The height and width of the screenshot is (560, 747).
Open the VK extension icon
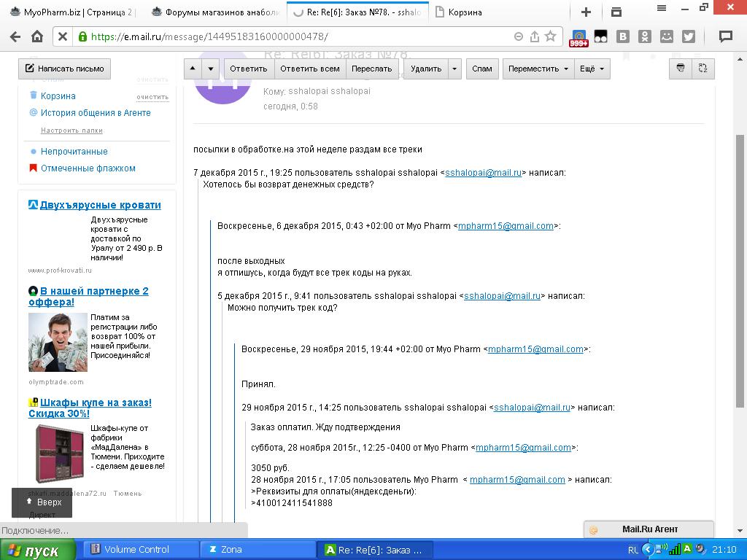click(623, 36)
